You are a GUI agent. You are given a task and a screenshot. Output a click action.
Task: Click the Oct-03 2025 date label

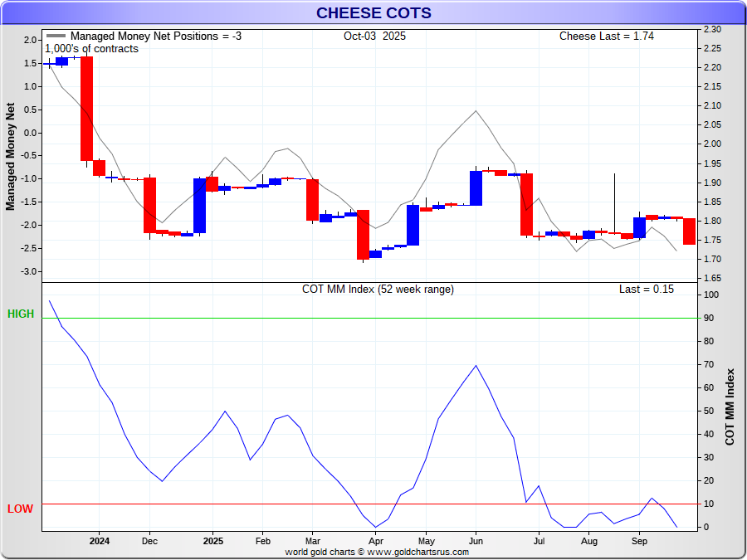pyautogui.click(x=374, y=37)
